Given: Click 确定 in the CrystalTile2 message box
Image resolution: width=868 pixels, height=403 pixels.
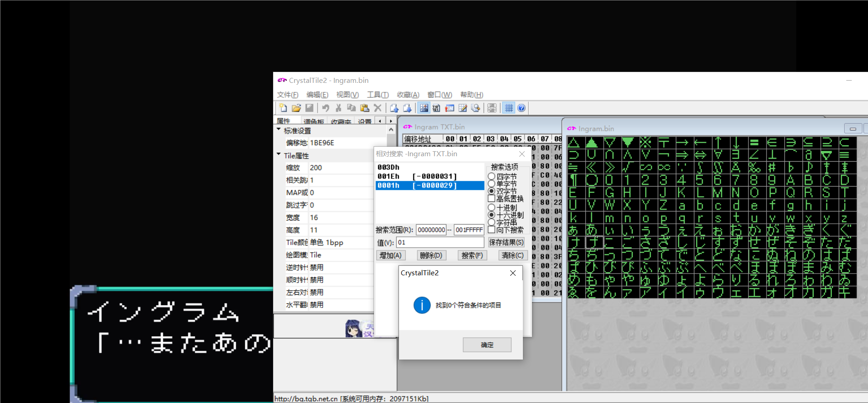Looking at the screenshot, I should click(487, 345).
